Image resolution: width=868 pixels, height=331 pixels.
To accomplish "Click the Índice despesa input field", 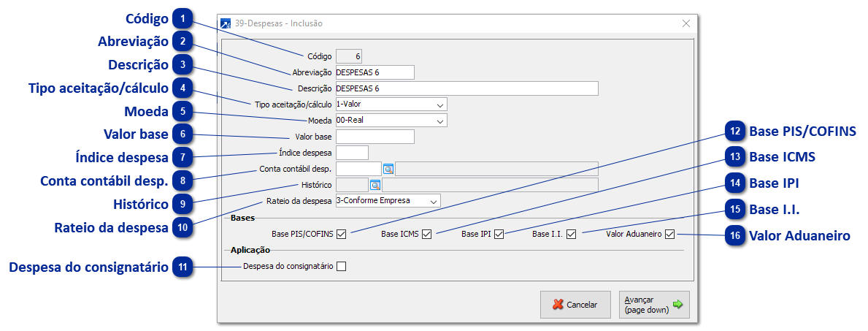I will pyautogui.click(x=352, y=153).
